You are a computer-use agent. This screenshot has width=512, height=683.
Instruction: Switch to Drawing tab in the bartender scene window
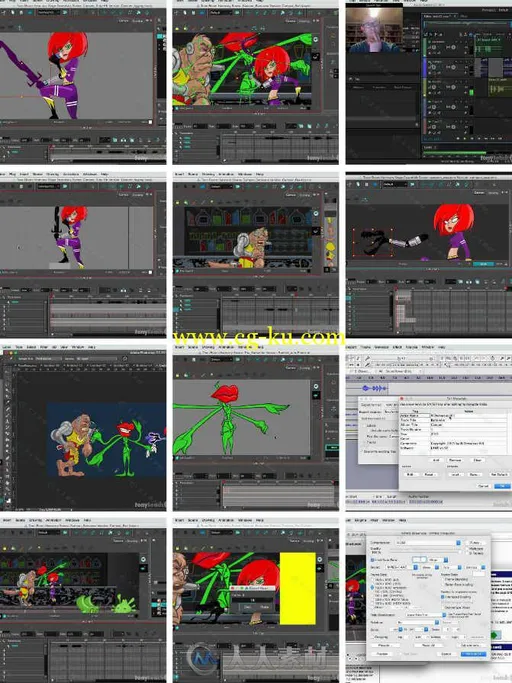pos(305,195)
